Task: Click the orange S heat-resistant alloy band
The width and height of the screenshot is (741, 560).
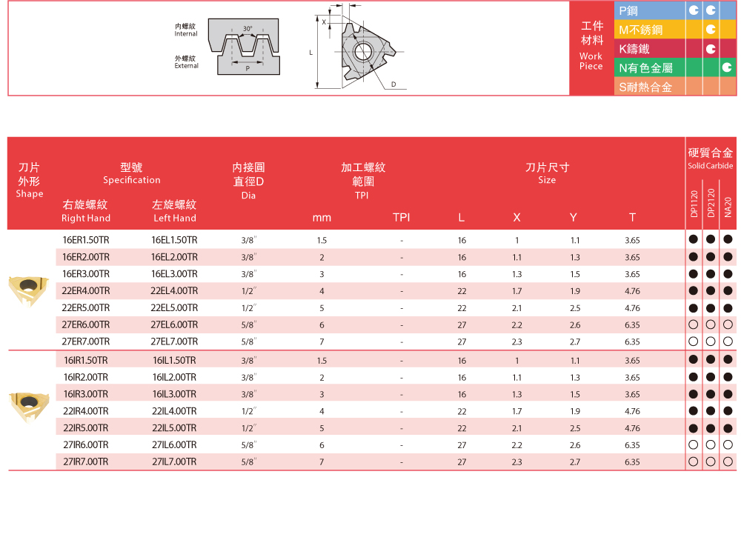Action: pos(645,87)
